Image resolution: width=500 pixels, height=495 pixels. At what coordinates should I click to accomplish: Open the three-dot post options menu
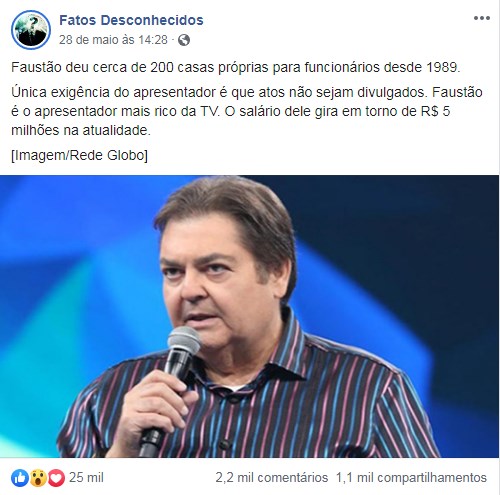point(482,18)
